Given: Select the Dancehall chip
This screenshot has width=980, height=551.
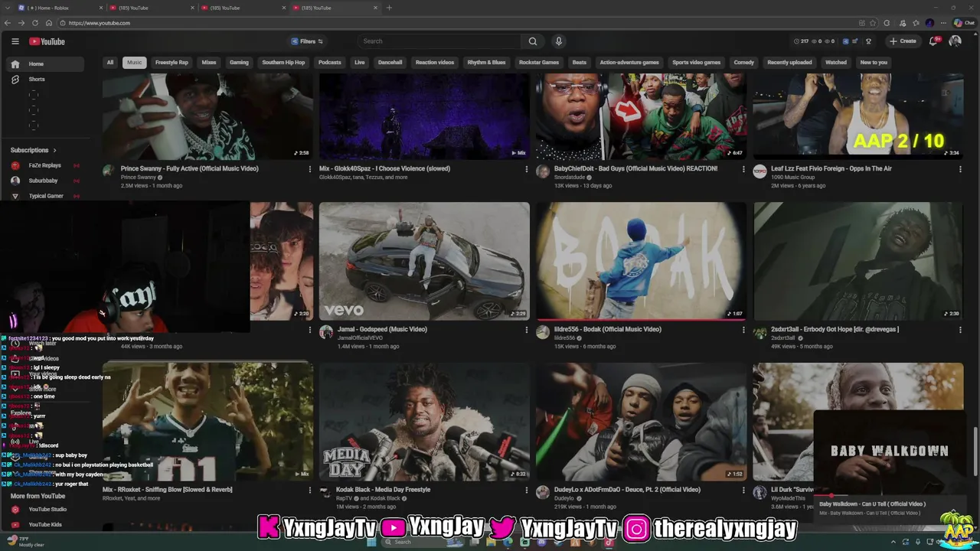Looking at the screenshot, I should coord(390,63).
